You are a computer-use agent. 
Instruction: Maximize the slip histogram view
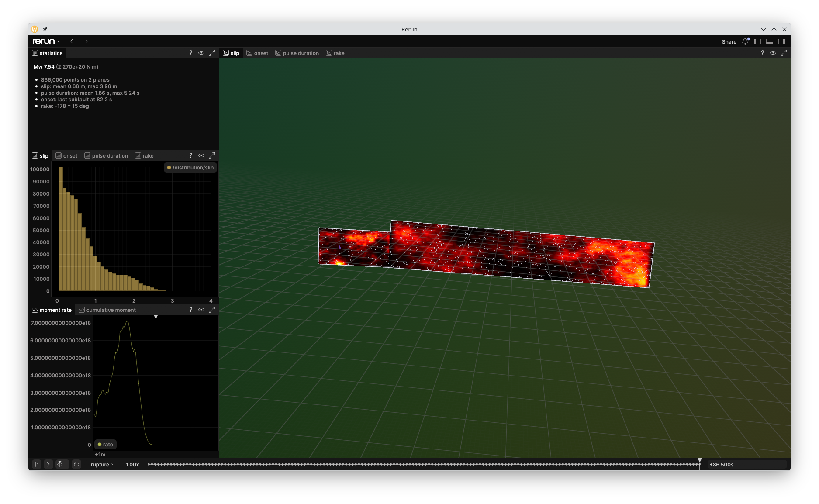click(212, 155)
